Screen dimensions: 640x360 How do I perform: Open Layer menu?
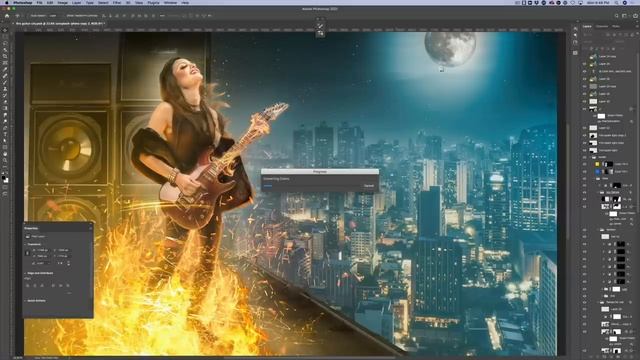(76, 2)
